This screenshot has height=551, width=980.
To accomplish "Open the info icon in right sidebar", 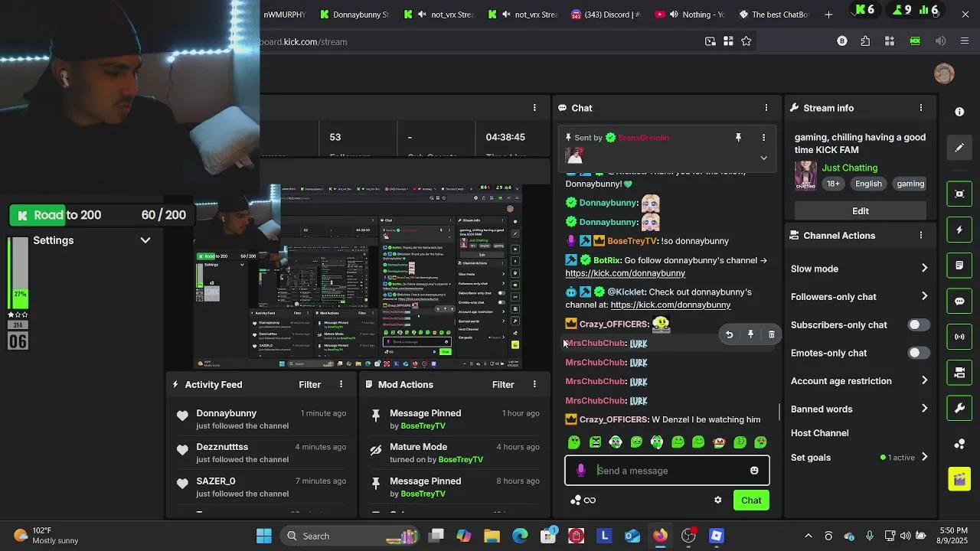I will [959, 112].
